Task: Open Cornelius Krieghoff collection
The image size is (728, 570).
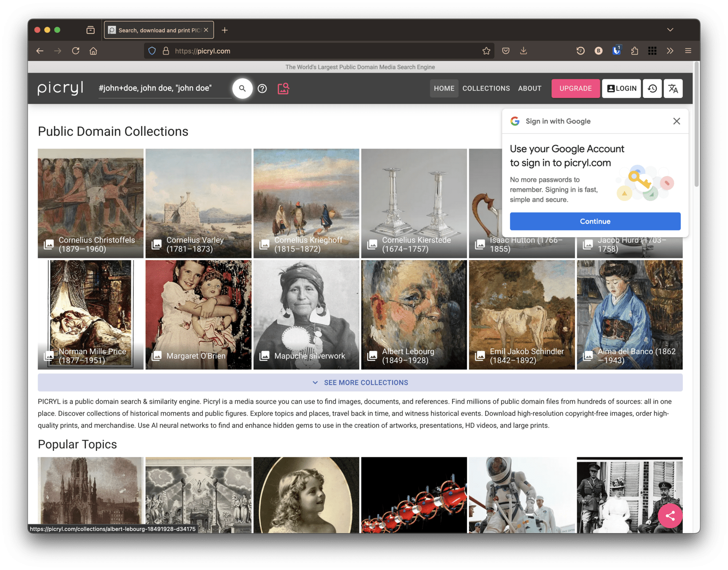Action: (306, 203)
